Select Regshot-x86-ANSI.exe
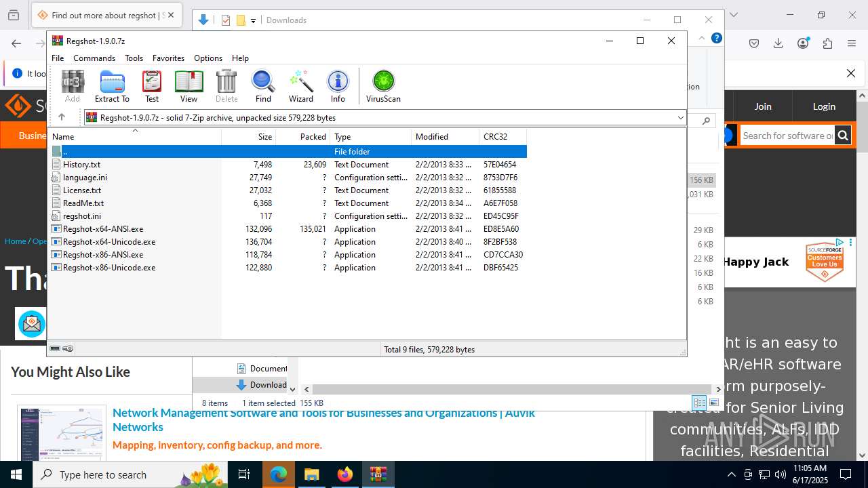Screen dimensions: 868x488 click(288, 254)
